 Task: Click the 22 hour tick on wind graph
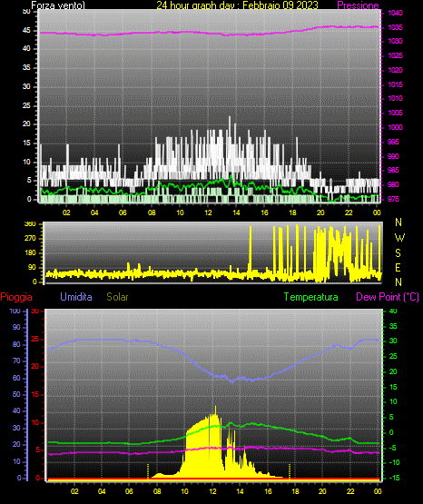coord(349,212)
